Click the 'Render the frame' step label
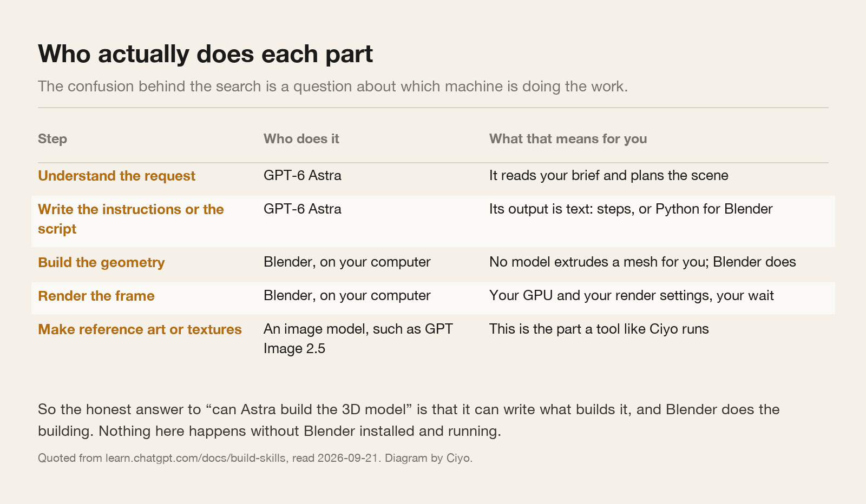 pyautogui.click(x=96, y=296)
